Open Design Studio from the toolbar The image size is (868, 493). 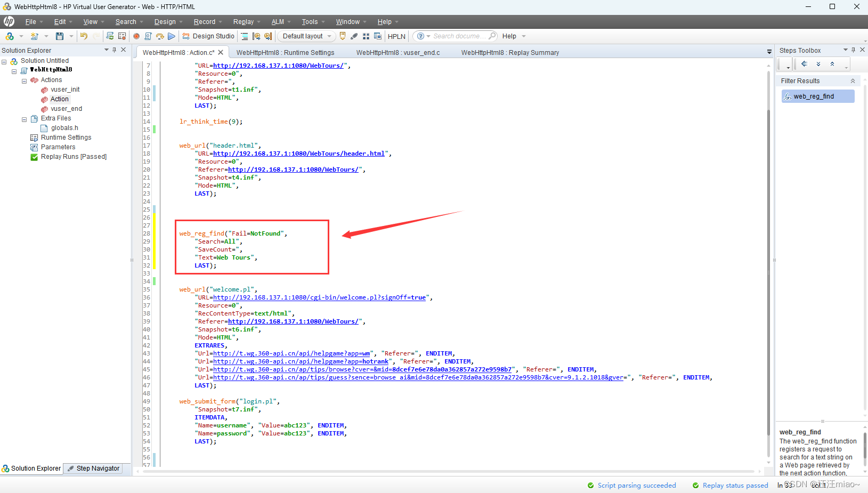pyautogui.click(x=208, y=36)
